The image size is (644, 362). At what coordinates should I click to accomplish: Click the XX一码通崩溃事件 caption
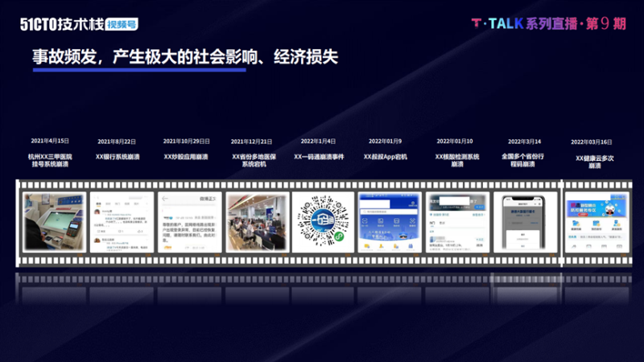pos(319,157)
